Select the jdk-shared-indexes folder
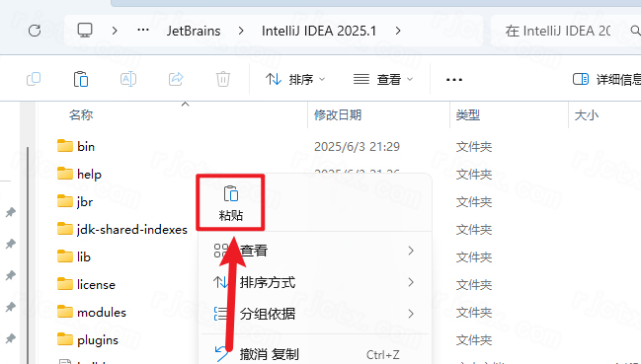This screenshot has width=641, height=364. pyautogui.click(x=132, y=229)
